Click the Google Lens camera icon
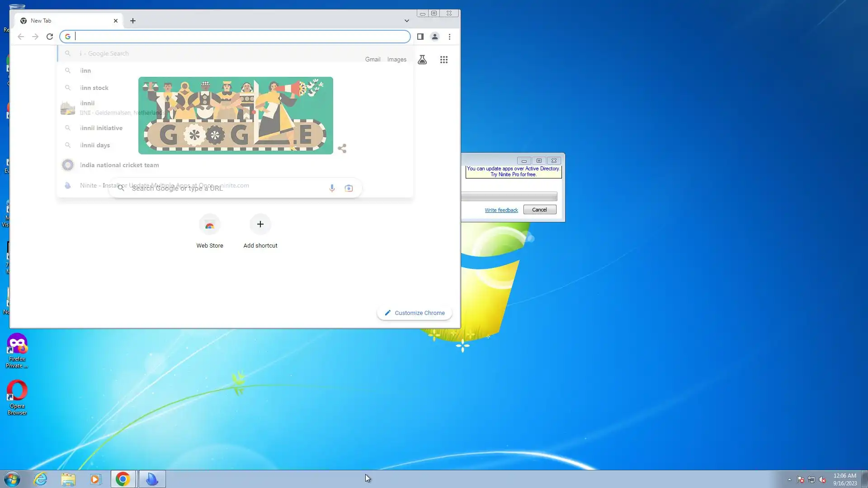Image resolution: width=868 pixels, height=488 pixels. coord(349,188)
